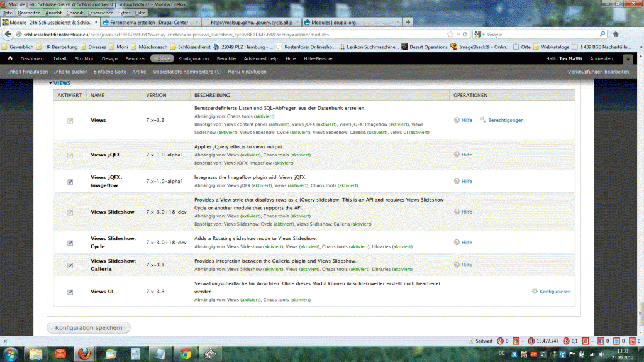The image size is (644, 362).
Task: Click the Drupal admin home icon
Action: [x=10, y=58]
